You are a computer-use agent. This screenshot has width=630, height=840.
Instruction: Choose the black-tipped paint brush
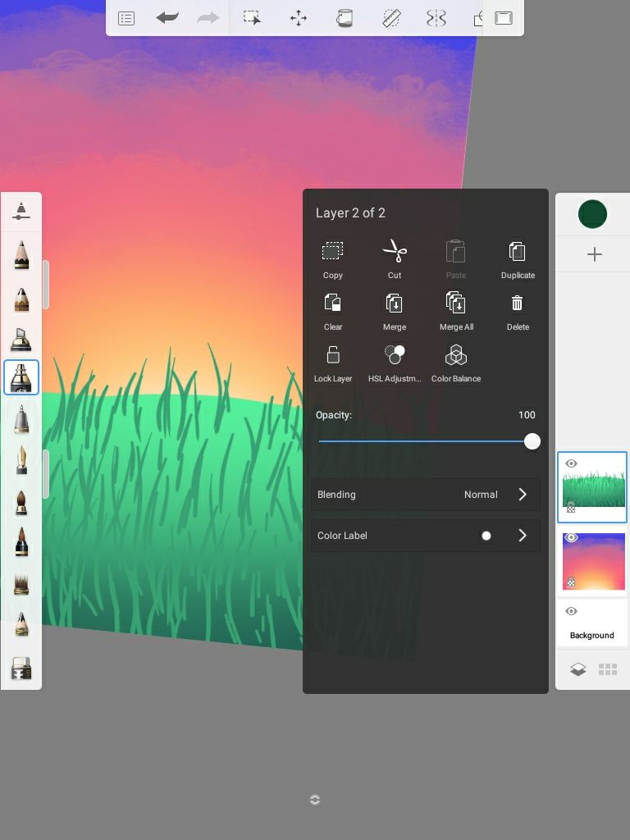[x=21, y=542]
